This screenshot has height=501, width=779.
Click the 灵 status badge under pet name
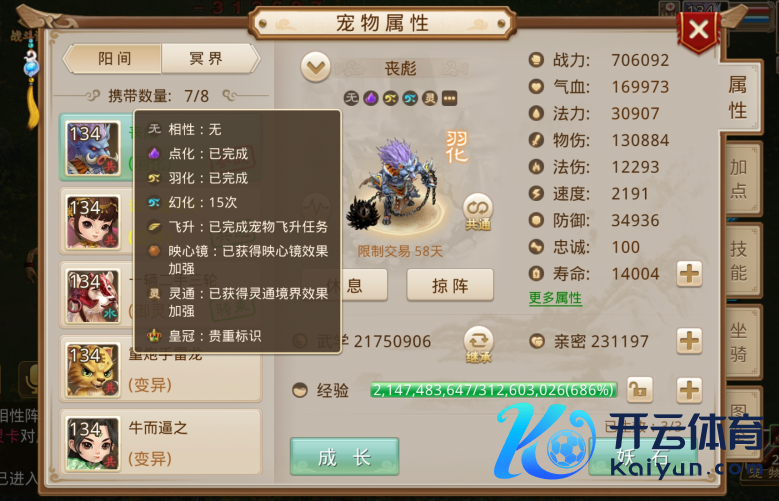[x=430, y=98]
